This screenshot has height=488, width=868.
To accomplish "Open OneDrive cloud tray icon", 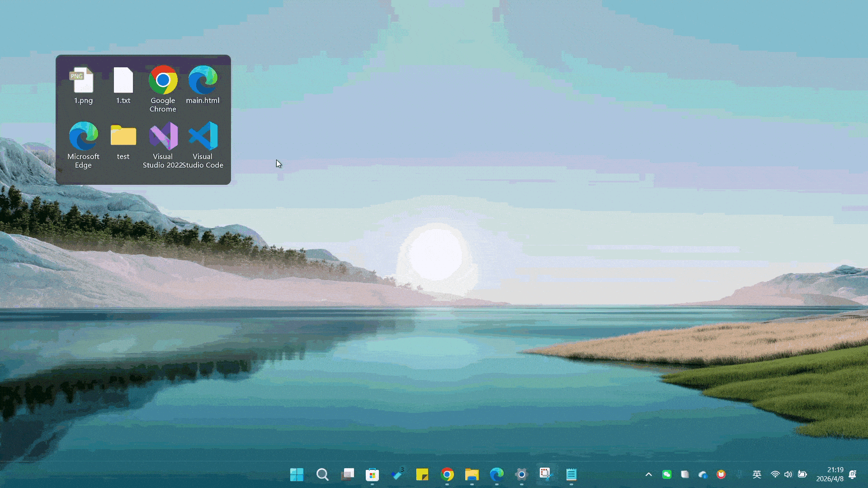I will pos(703,474).
